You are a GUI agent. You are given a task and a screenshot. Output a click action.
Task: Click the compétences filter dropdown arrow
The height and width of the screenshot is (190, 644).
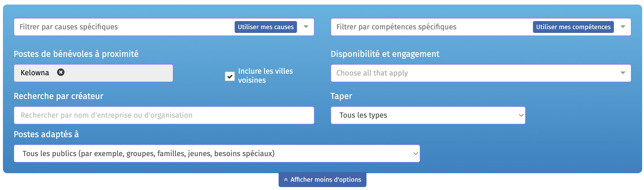coord(623,27)
